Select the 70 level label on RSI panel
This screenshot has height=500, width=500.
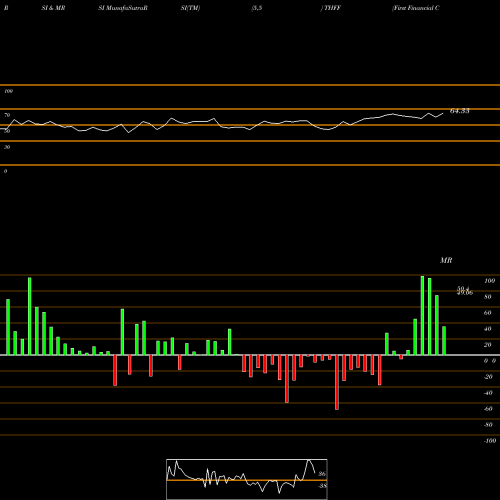7,115
